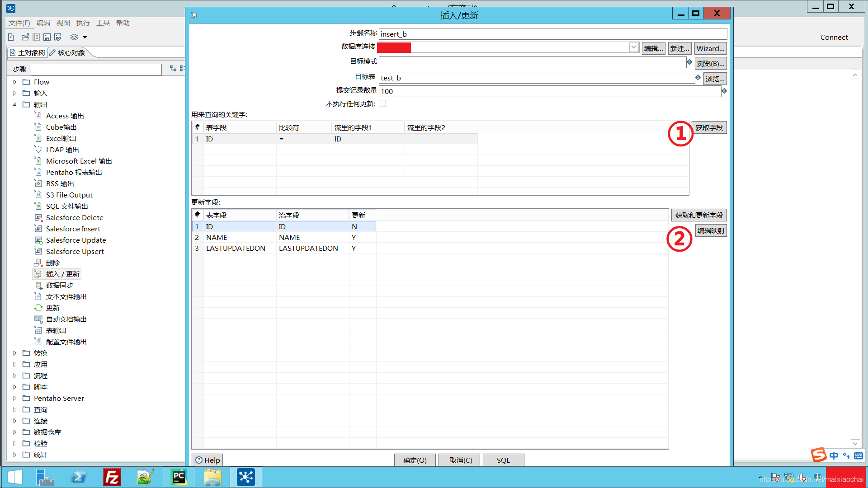The width and height of the screenshot is (868, 488).
Task: Toggle the 不执行任何更新 checkbox
Action: tap(382, 103)
